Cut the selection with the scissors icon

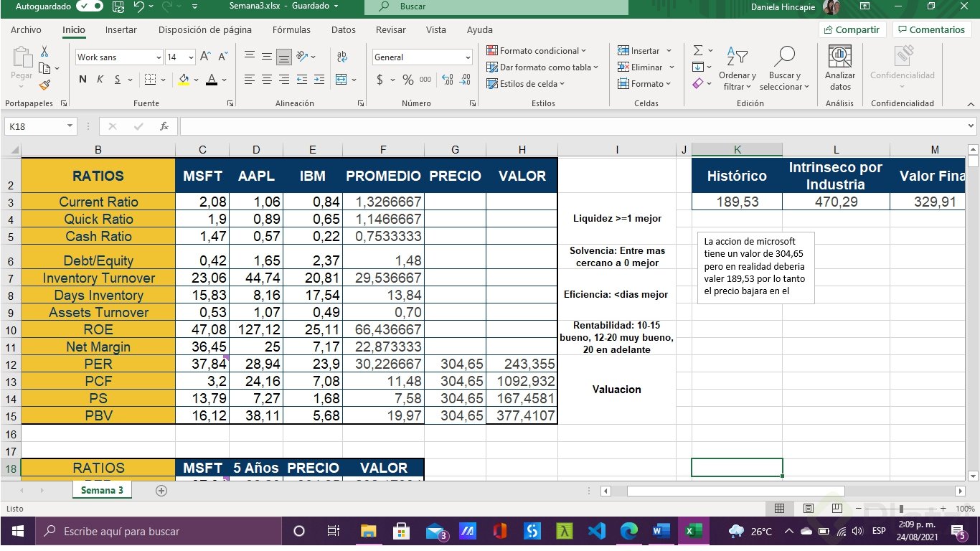[x=44, y=52]
